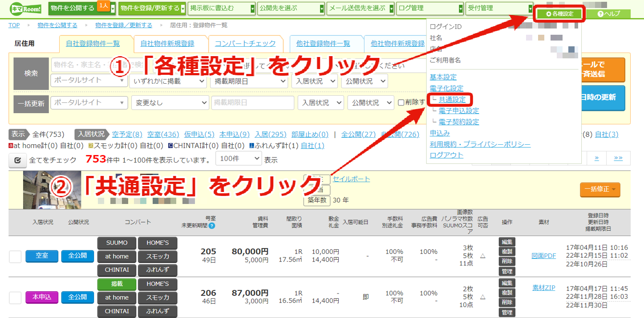
Task: Switch to 自社物件新規登録 tab
Action: pos(167,44)
